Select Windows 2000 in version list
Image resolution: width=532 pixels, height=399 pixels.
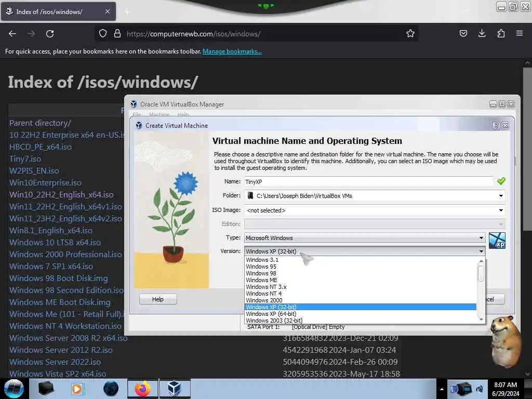(x=361, y=301)
